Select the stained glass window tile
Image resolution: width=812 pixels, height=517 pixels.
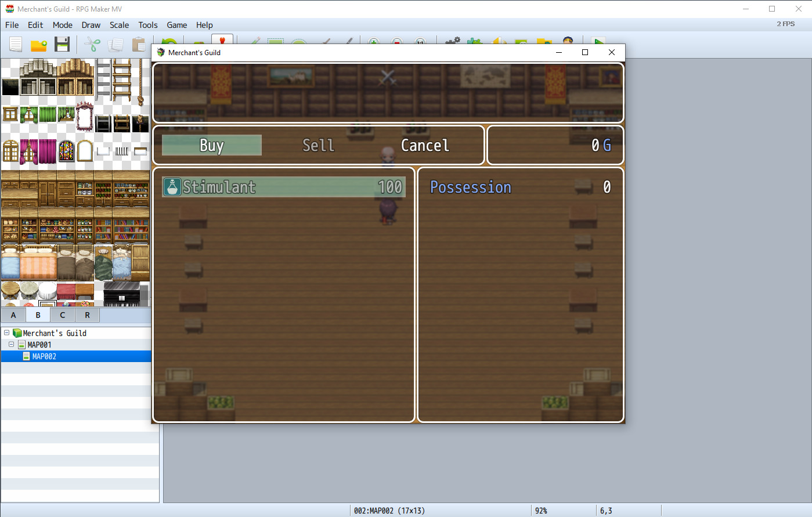coord(66,151)
